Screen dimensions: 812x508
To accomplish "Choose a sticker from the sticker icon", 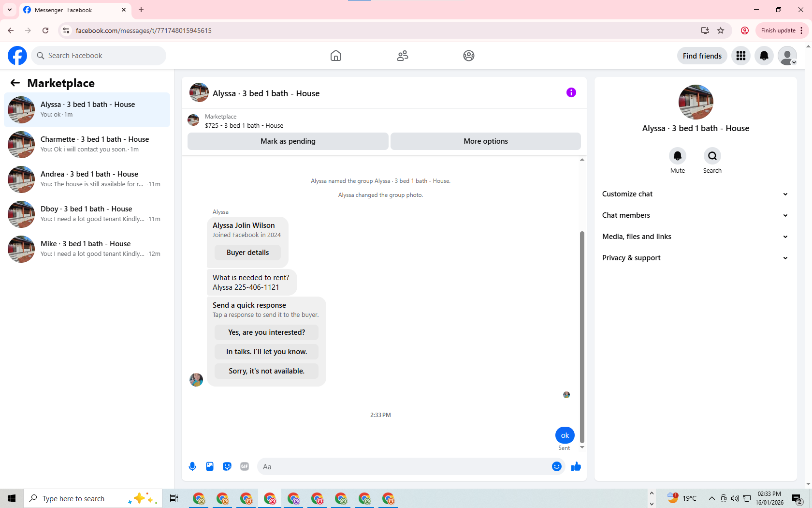I will 227,466.
